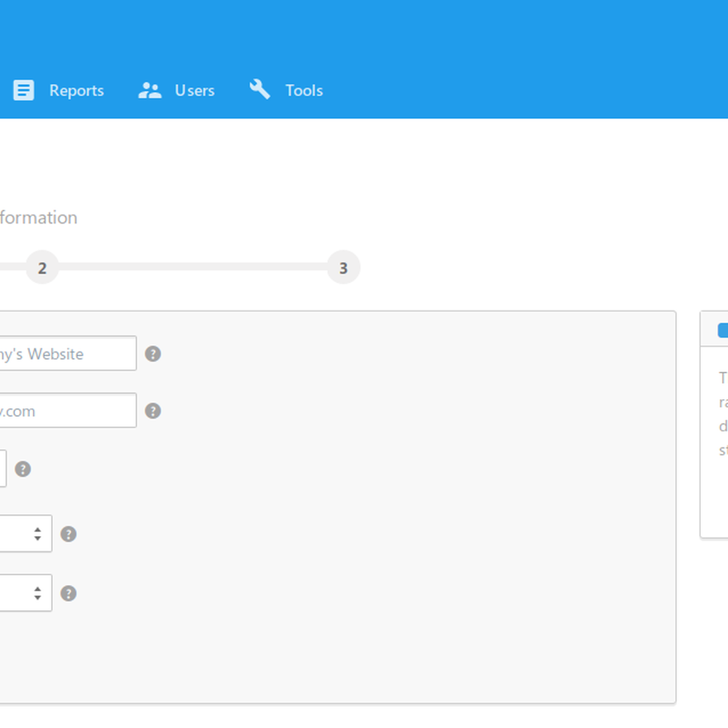Click help icon next to the short third field
Viewport: 728px width, 728px height.
point(23,469)
